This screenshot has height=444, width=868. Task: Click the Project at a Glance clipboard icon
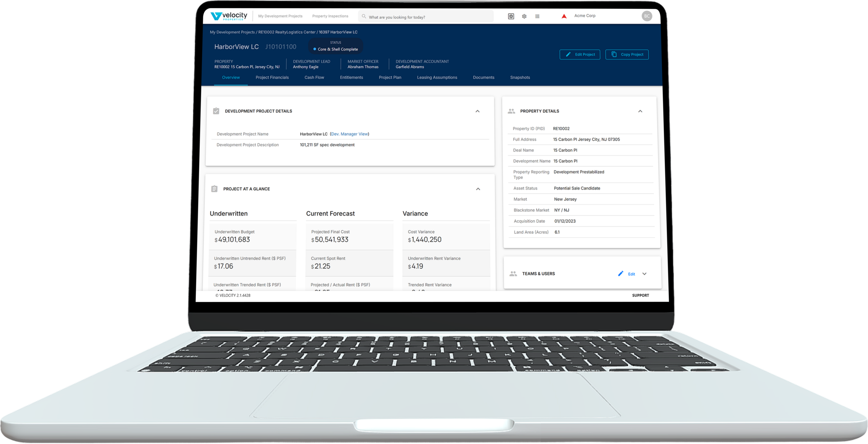tap(214, 189)
